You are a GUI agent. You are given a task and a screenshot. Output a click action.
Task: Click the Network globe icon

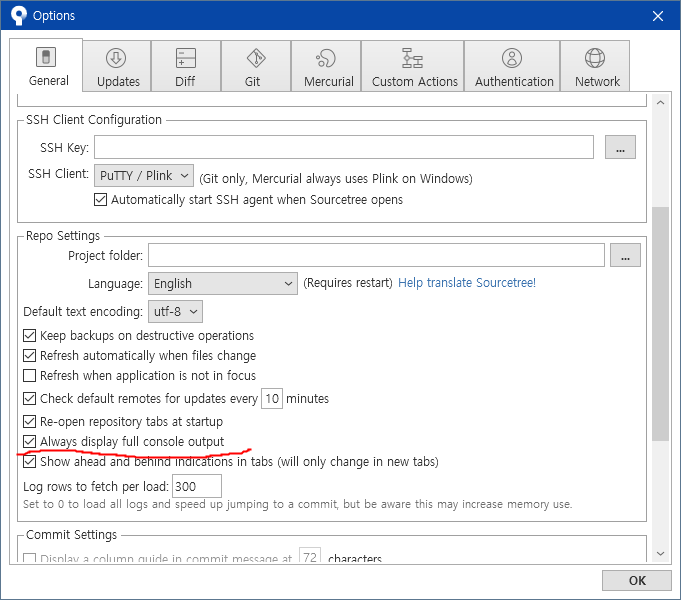[x=595, y=58]
